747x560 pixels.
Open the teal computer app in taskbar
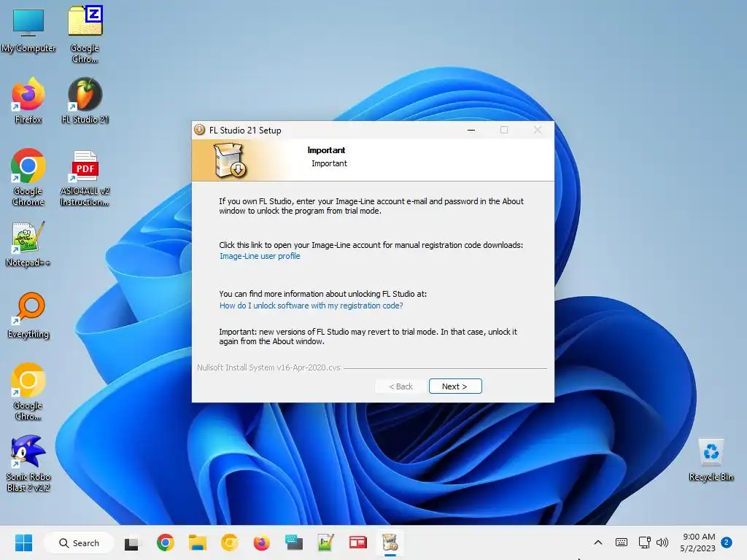click(293, 542)
